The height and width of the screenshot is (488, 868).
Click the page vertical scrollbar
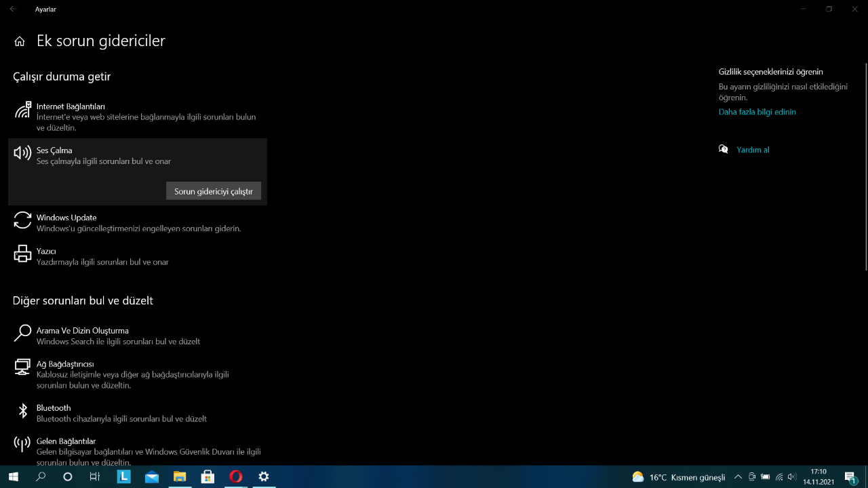[x=865, y=169]
